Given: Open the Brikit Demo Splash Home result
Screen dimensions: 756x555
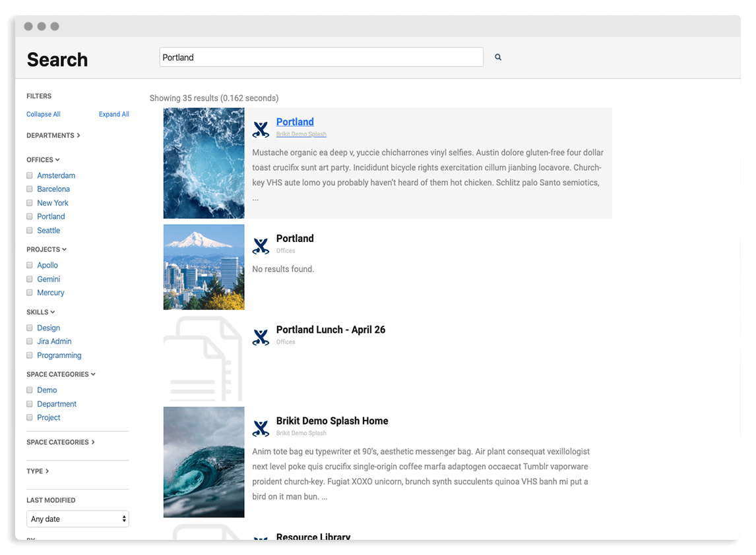Looking at the screenshot, I should click(x=332, y=421).
